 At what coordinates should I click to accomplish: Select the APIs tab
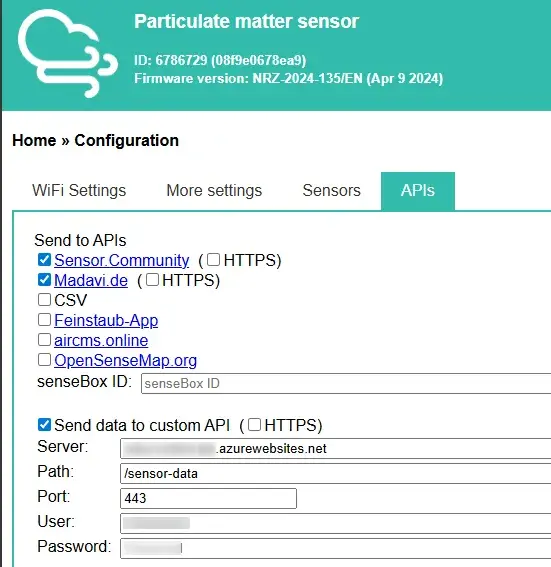[x=418, y=191]
